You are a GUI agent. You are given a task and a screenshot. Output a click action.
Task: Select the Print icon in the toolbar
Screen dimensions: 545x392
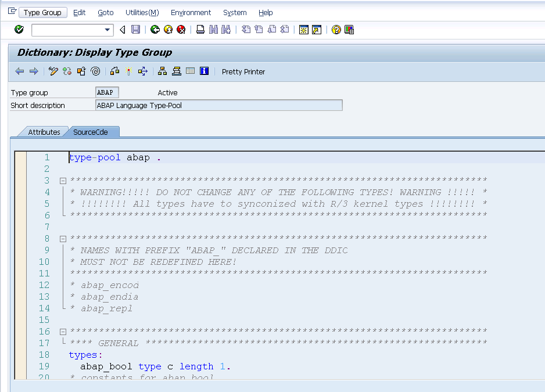tap(200, 29)
